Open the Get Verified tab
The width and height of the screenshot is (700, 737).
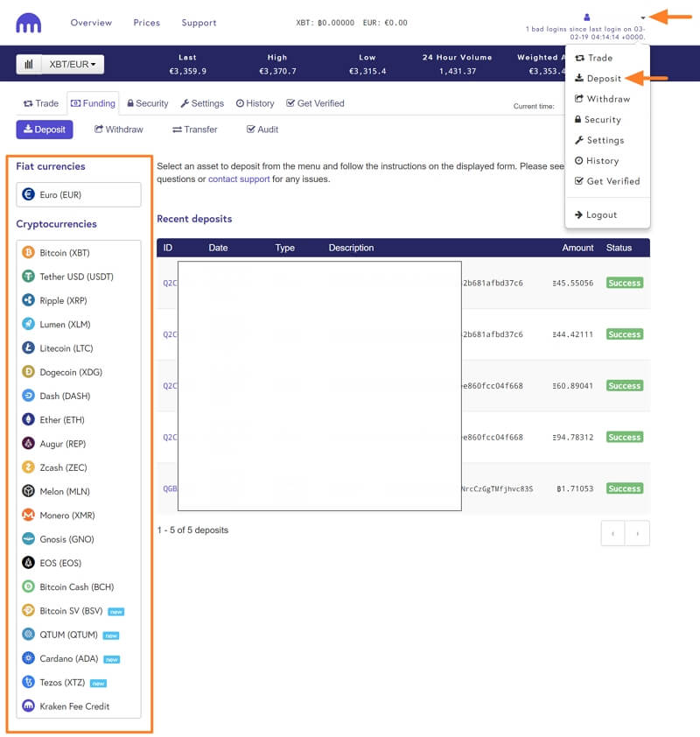(315, 103)
